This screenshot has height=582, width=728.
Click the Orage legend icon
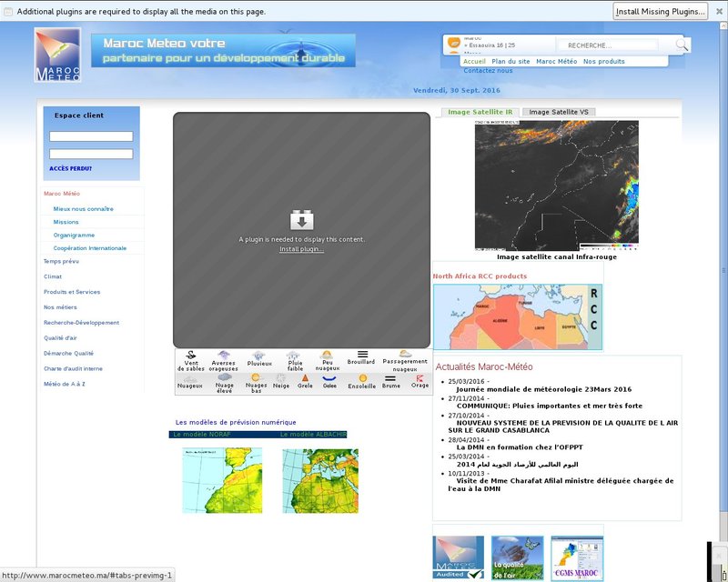[420, 378]
